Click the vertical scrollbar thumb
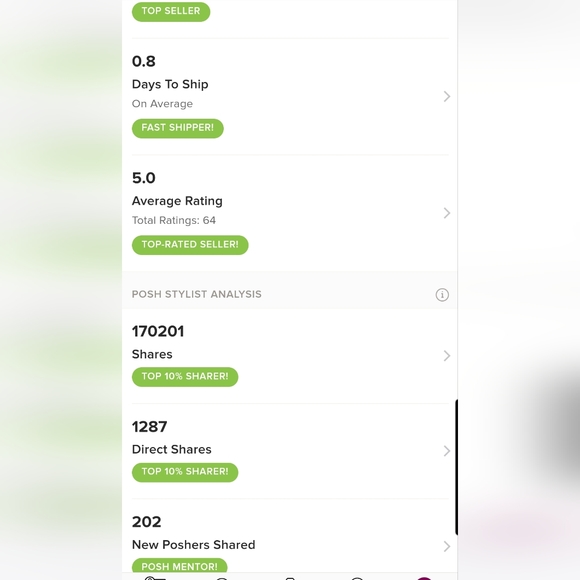The image size is (580, 580). coord(456,467)
